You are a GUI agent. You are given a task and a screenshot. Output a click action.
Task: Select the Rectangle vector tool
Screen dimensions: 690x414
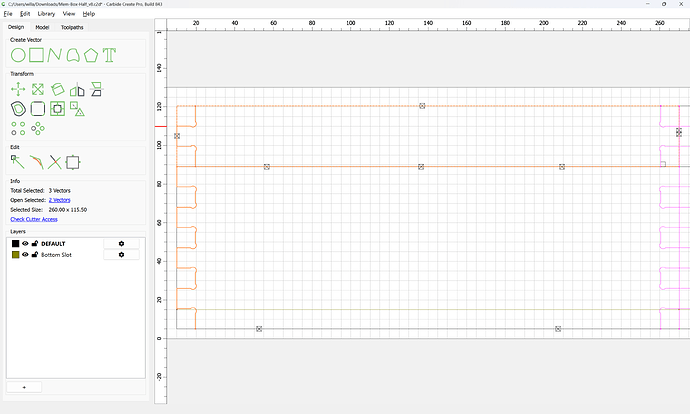37,55
